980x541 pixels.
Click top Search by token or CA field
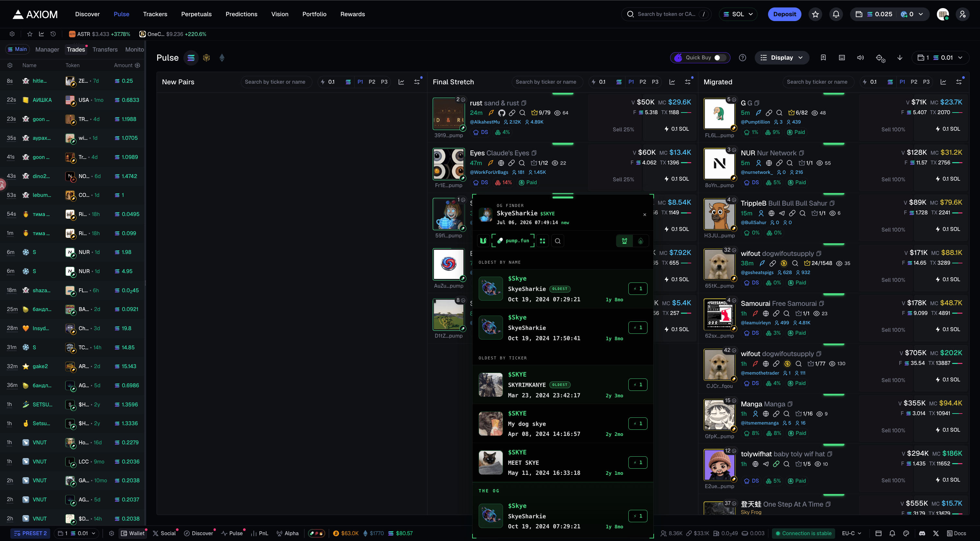(667, 14)
